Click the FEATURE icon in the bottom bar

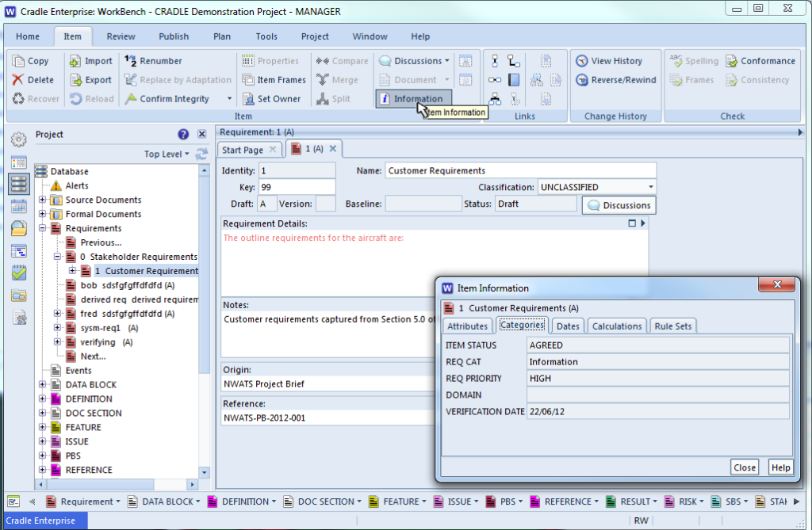373,501
